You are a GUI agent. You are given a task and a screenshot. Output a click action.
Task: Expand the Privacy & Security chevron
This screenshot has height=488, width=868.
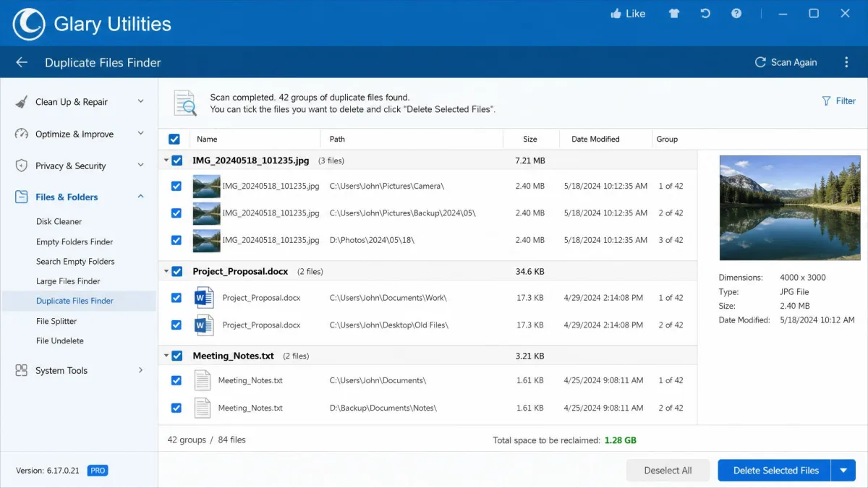pyautogui.click(x=141, y=166)
